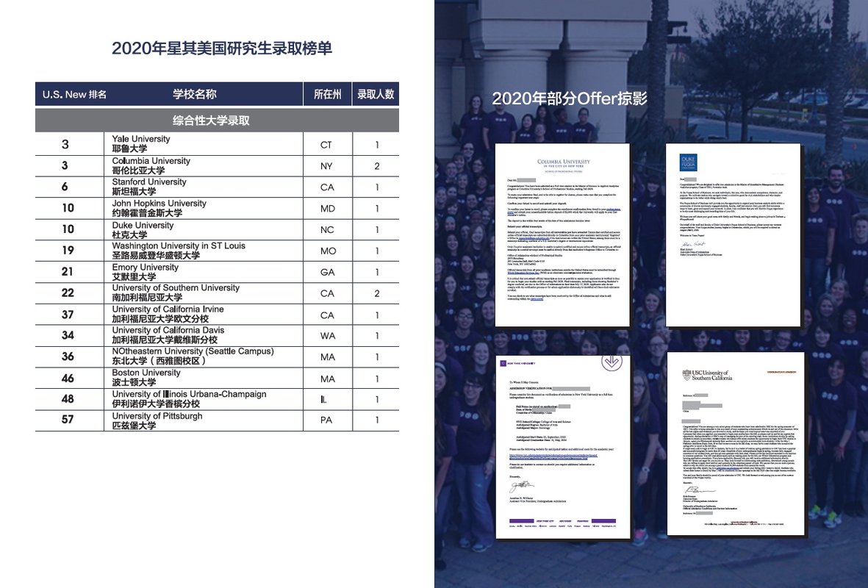The image size is (868, 588).
Task: Click rank number 19
Action: click(68, 250)
